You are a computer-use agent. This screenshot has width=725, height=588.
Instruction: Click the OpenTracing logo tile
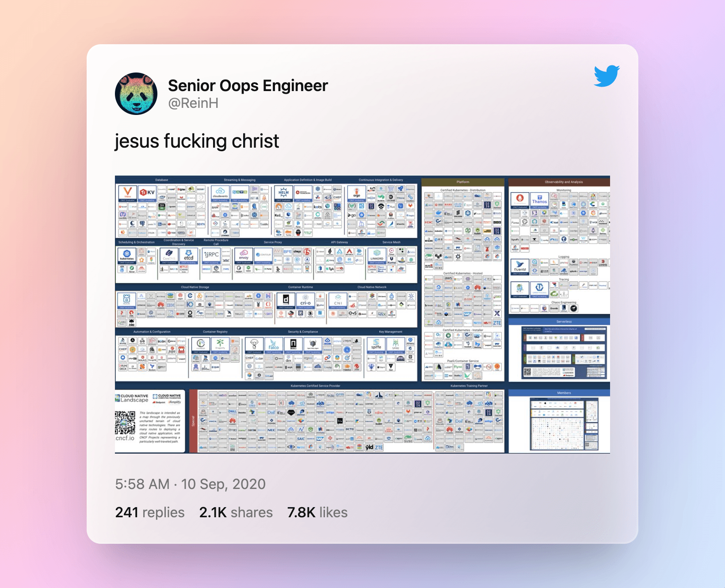pyautogui.click(x=539, y=290)
